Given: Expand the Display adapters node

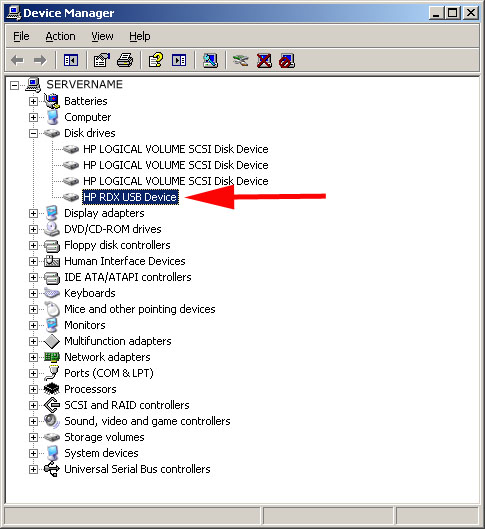Looking at the screenshot, I should (33, 213).
